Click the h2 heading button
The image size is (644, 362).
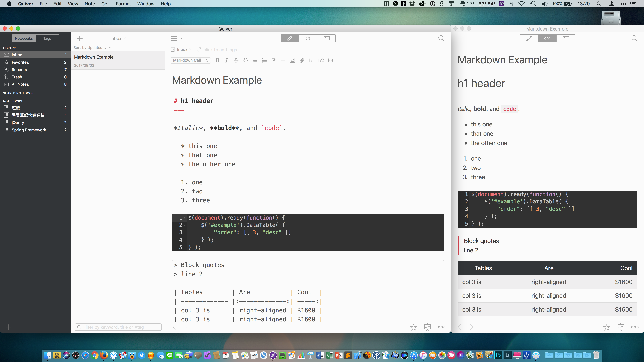[321, 61]
